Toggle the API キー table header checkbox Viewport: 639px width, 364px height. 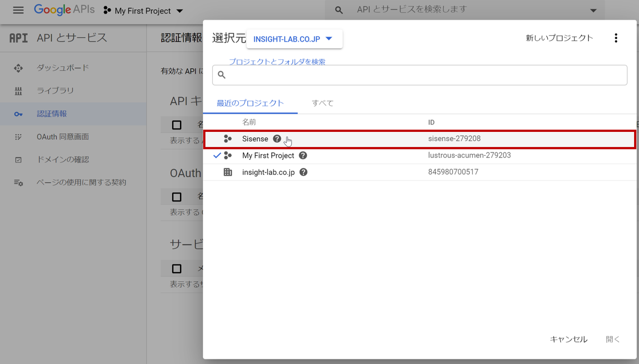tap(176, 125)
